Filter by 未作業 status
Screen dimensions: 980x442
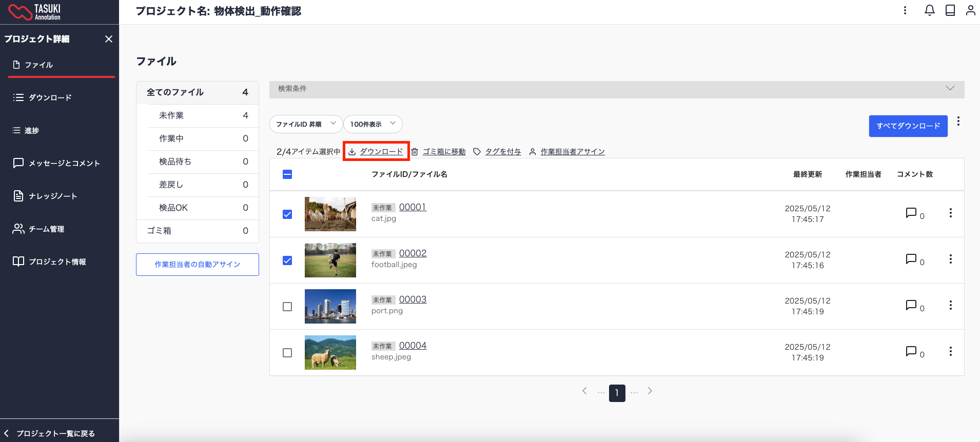(x=203, y=116)
